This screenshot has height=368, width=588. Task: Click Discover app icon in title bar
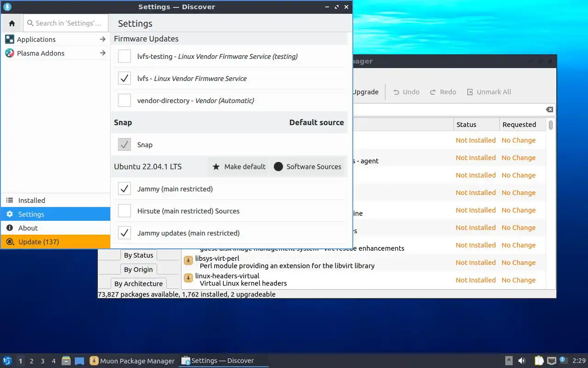(7, 7)
